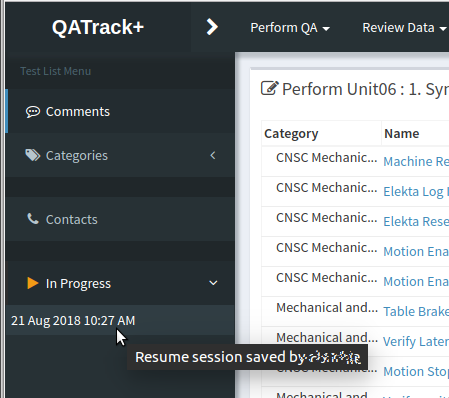Open the Perform QA menu
The width and height of the screenshot is (449, 398).
[x=290, y=28]
